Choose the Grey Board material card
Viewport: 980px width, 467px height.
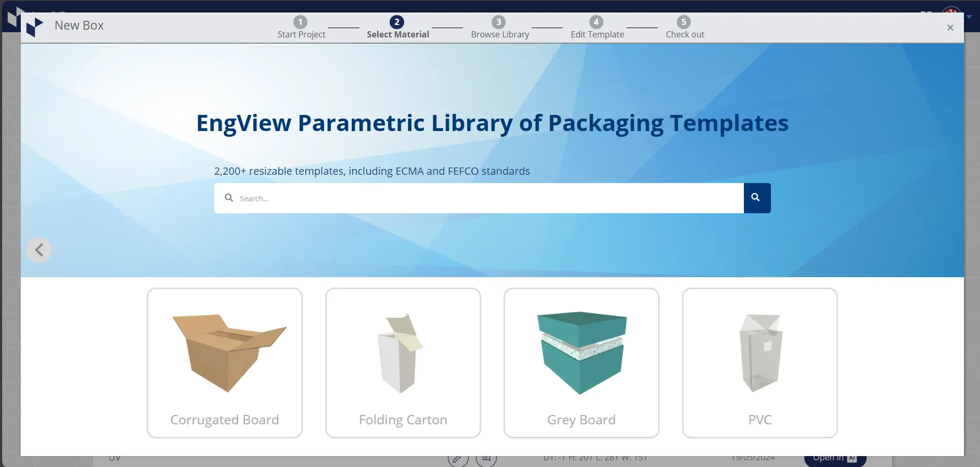point(582,363)
